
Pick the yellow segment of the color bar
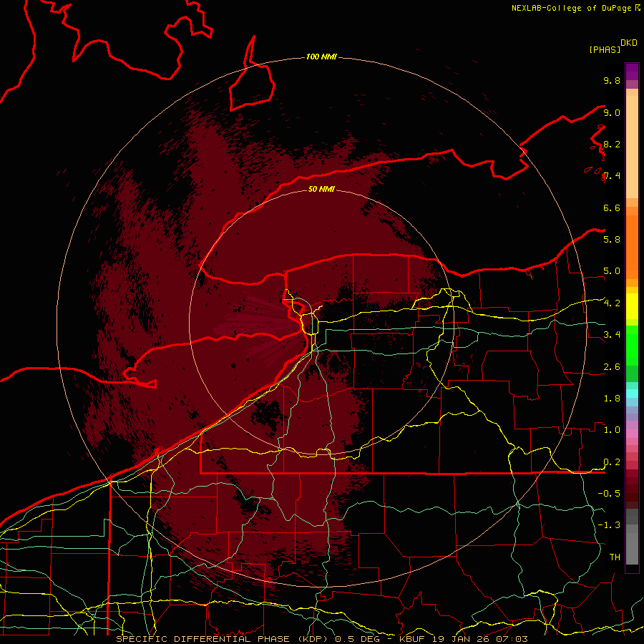(x=632, y=306)
